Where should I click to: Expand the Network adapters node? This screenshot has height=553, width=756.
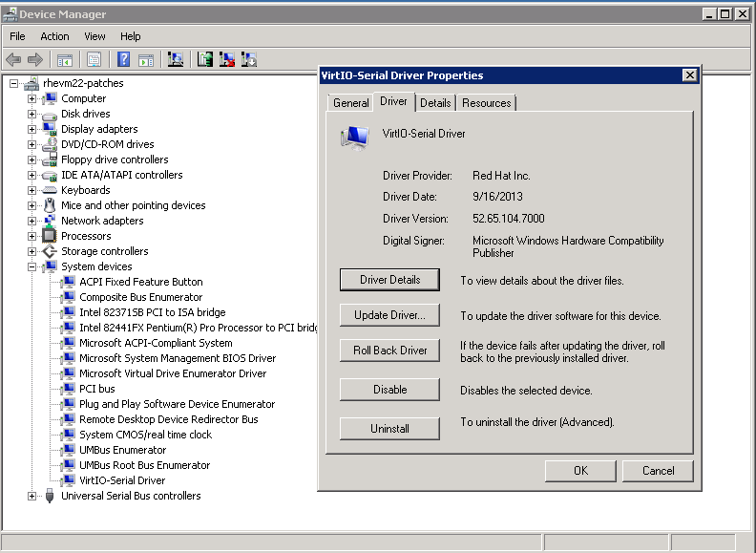click(31, 221)
